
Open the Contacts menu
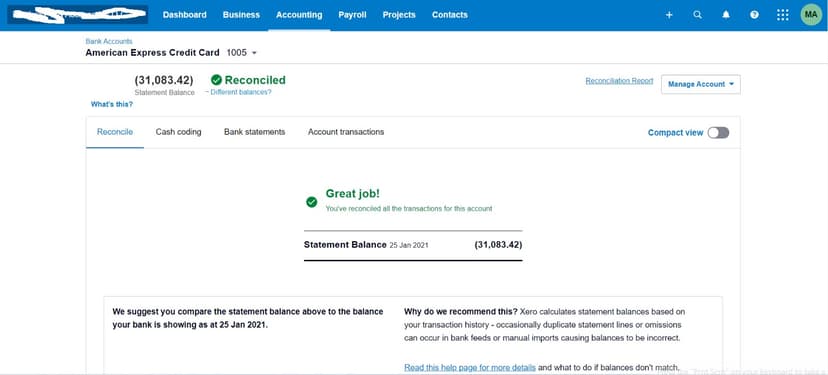click(x=449, y=15)
